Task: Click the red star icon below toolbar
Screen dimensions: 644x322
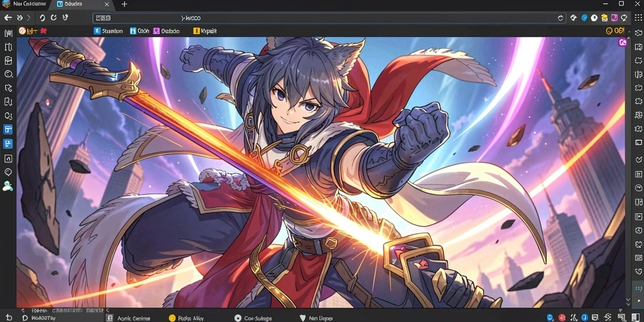Action: tap(44, 31)
